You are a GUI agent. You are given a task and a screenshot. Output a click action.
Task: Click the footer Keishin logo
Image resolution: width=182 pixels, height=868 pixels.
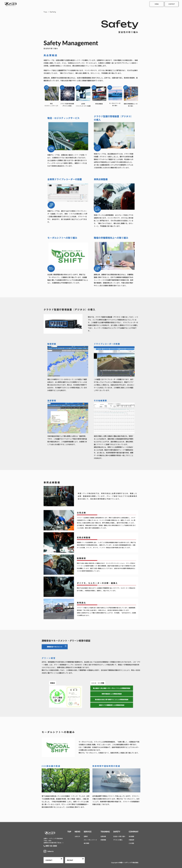point(50,833)
